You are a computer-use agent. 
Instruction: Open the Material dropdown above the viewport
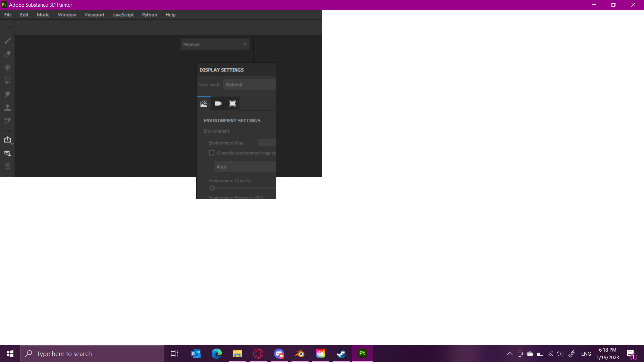(215, 44)
